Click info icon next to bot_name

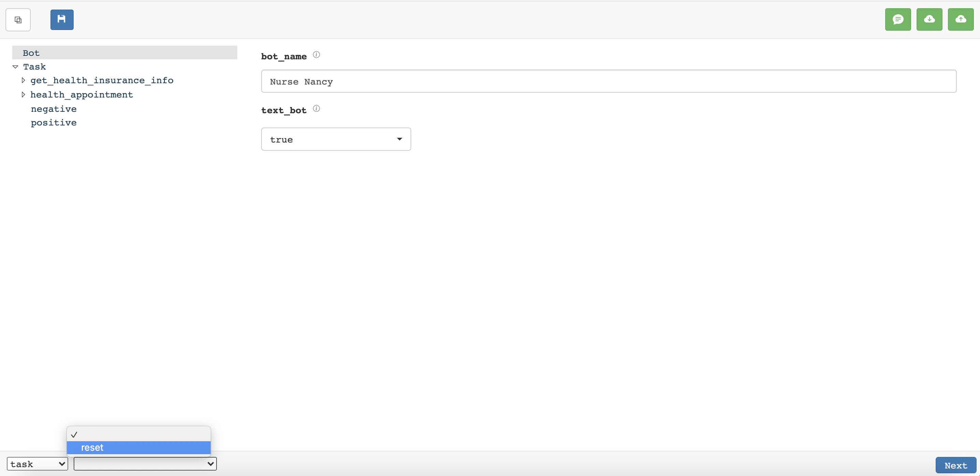pyautogui.click(x=316, y=55)
